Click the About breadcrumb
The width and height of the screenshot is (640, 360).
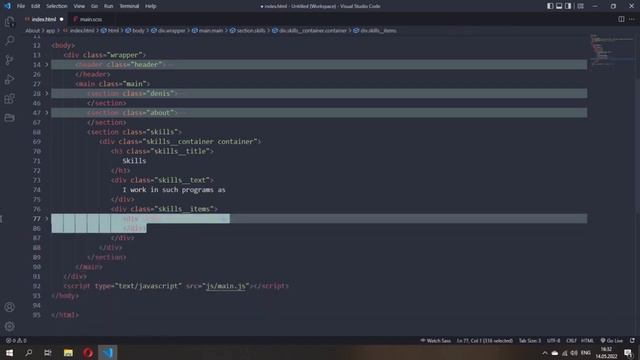(32, 31)
